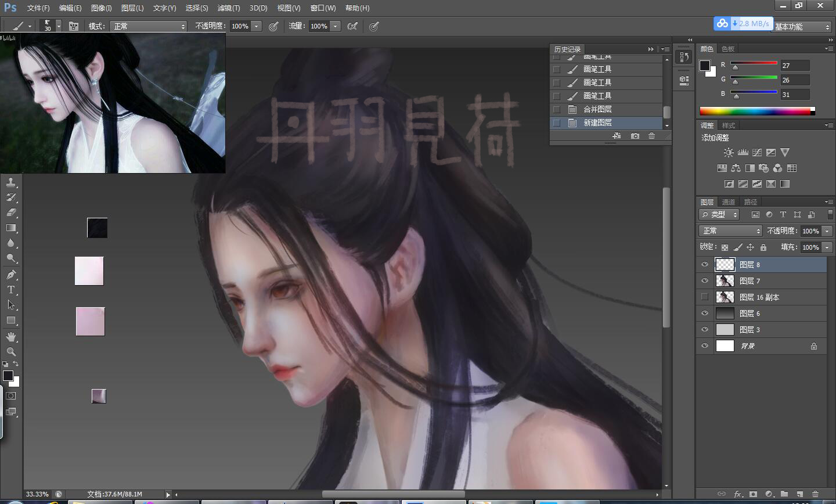Open the 文件(F) menu
The width and height of the screenshot is (836, 504).
pyautogui.click(x=38, y=8)
